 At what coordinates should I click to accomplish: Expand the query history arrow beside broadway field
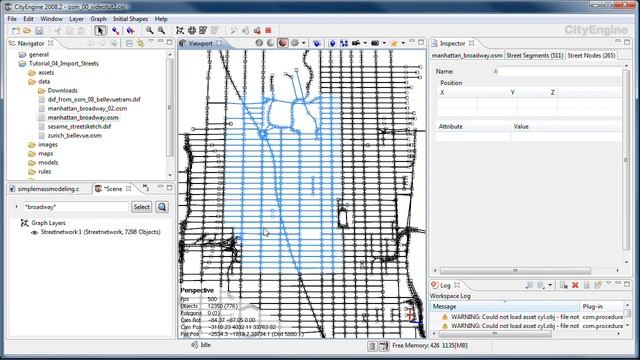pos(16,207)
